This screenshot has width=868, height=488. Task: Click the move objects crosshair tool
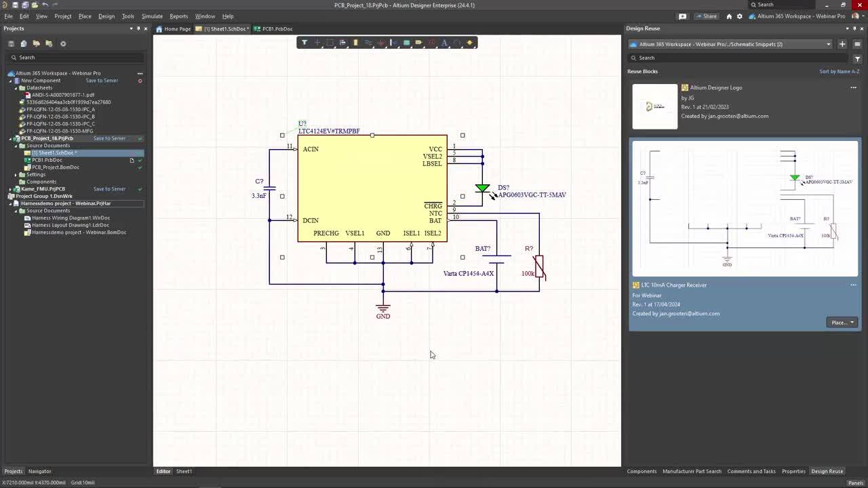[317, 43]
